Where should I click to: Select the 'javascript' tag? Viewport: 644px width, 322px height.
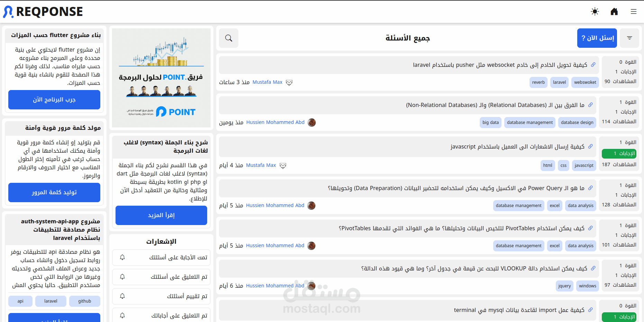point(584,166)
